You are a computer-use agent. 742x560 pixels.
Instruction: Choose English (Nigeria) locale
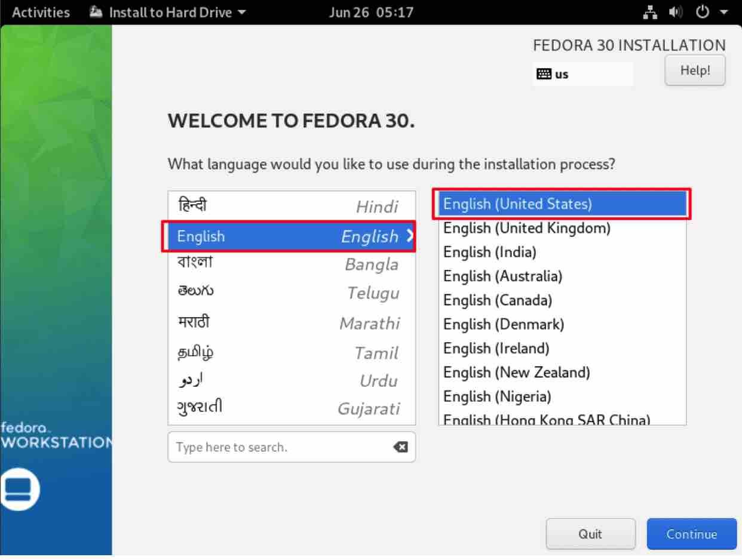(562, 396)
